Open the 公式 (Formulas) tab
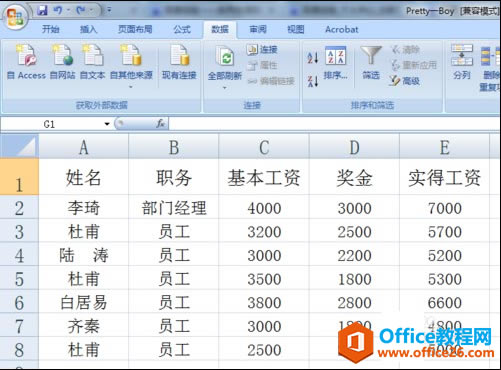 click(182, 30)
